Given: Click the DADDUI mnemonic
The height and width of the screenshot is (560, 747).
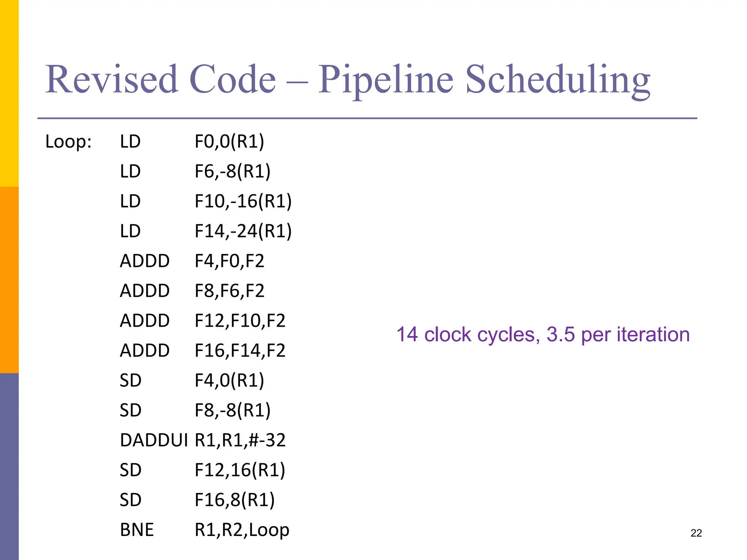Looking at the screenshot, I should [x=154, y=440].
